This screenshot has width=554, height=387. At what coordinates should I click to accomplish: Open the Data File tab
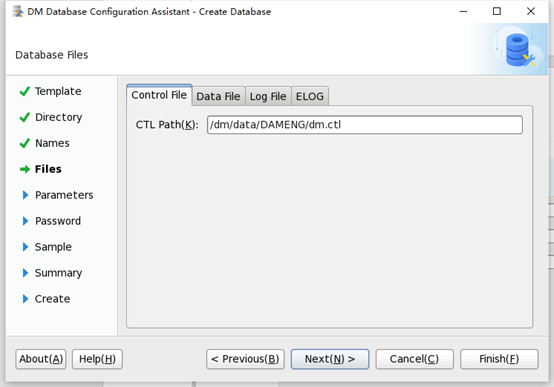(x=218, y=96)
